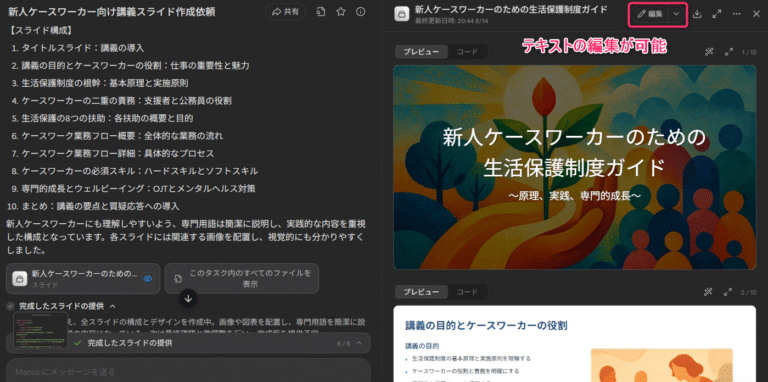Switch slide 1 to the コード tab
768x382 pixels.
pos(467,52)
